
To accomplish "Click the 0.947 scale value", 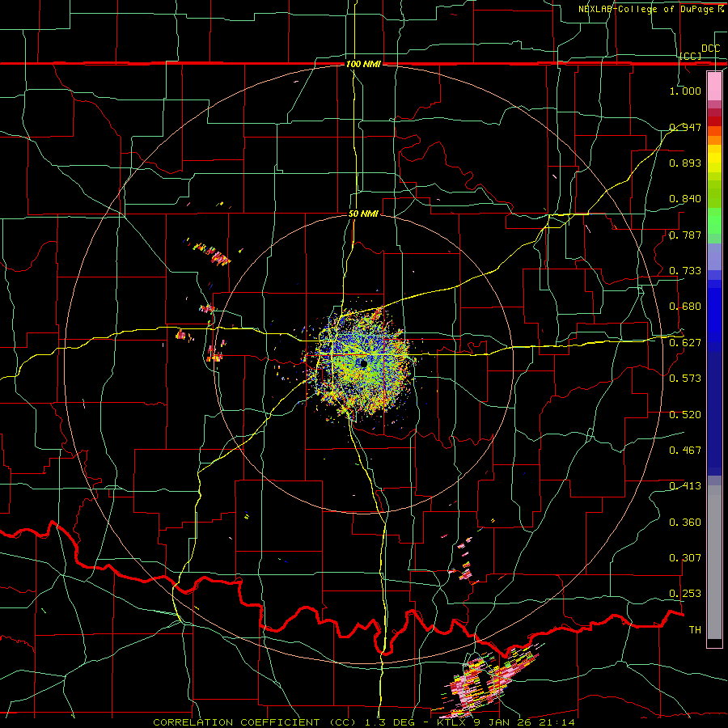I will 685,127.
